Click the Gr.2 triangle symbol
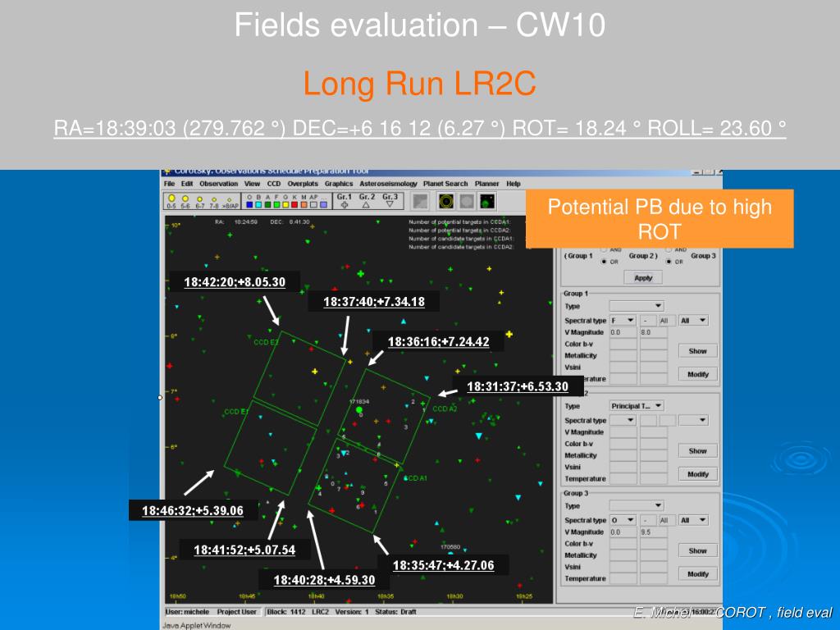The width and height of the screenshot is (840, 630). point(366,204)
